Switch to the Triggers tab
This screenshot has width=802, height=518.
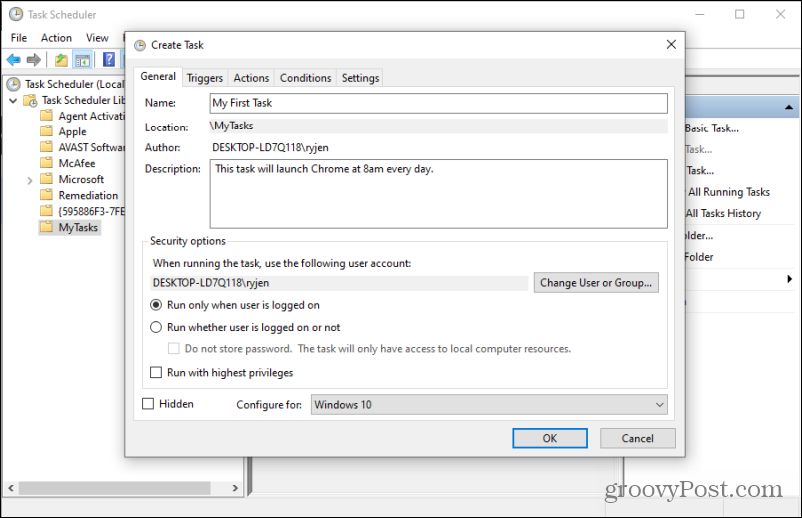[205, 78]
